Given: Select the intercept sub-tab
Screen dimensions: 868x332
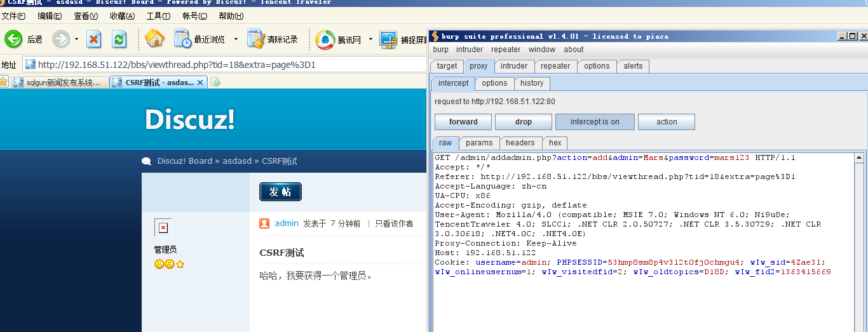Looking at the screenshot, I should tap(454, 83).
